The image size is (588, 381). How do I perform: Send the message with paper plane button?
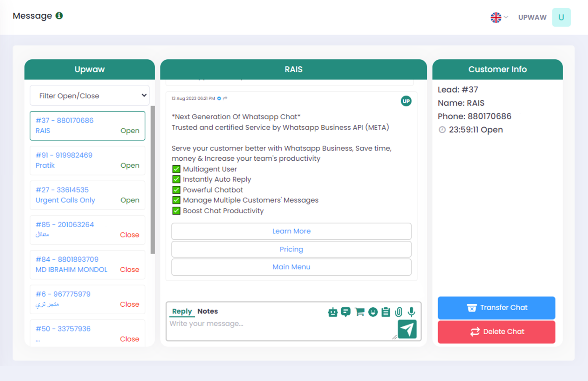point(407,329)
